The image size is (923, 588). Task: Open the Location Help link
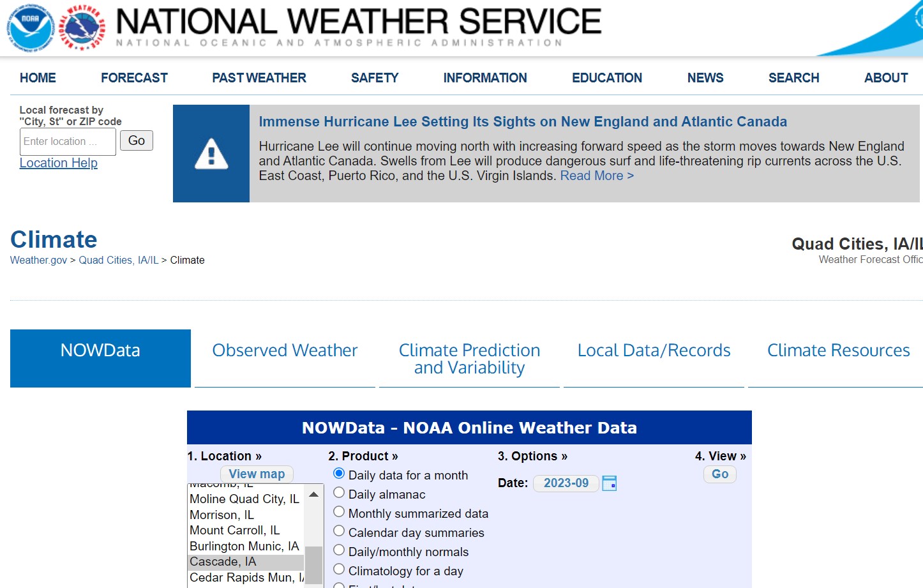[59, 163]
